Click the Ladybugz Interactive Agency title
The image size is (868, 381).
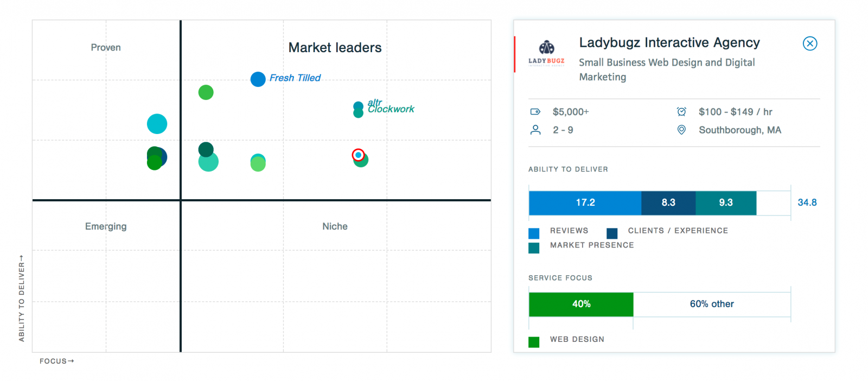point(669,43)
